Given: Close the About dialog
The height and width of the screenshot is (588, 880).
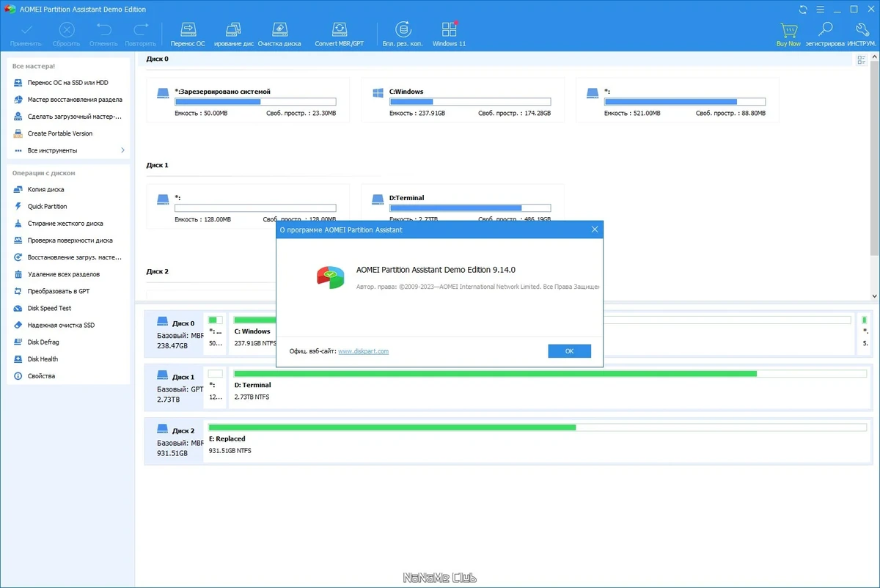Looking at the screenshot, I should pyautogui.click(x=595, y=229).
